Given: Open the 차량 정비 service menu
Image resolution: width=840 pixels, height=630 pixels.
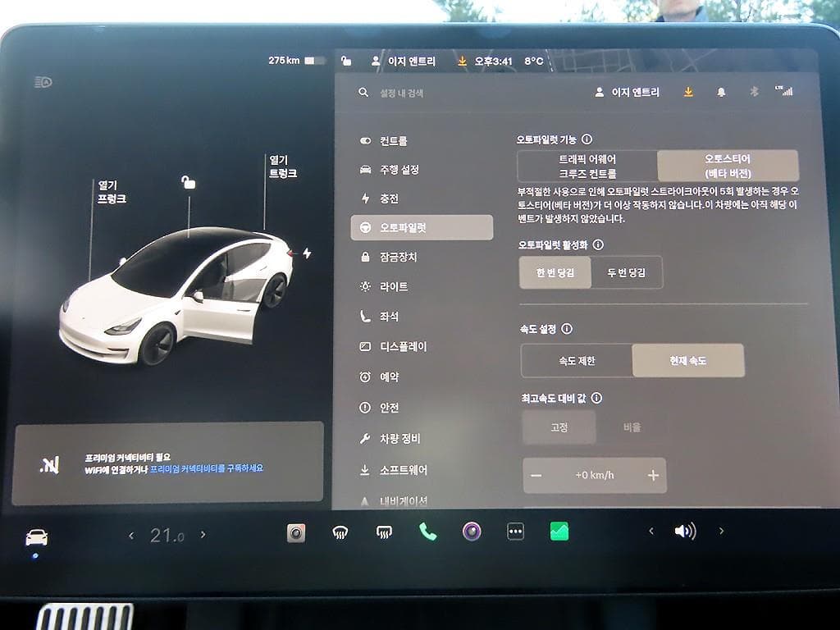Looking at the screenshot, I should 390,439.
